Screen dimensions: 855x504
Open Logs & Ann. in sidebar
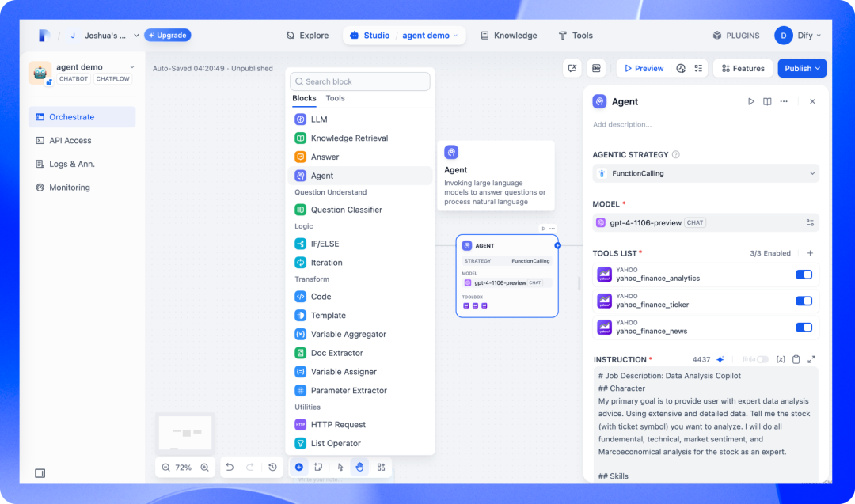click(82, 164)
